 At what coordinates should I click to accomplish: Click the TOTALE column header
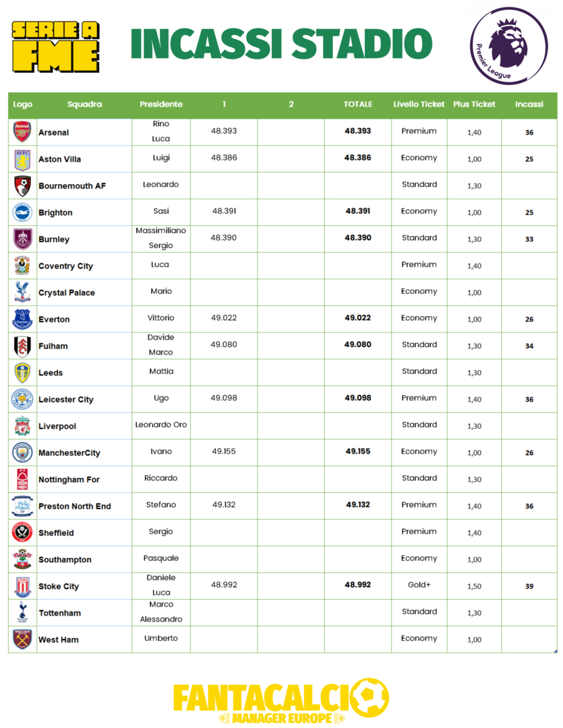tap(357, 104)
